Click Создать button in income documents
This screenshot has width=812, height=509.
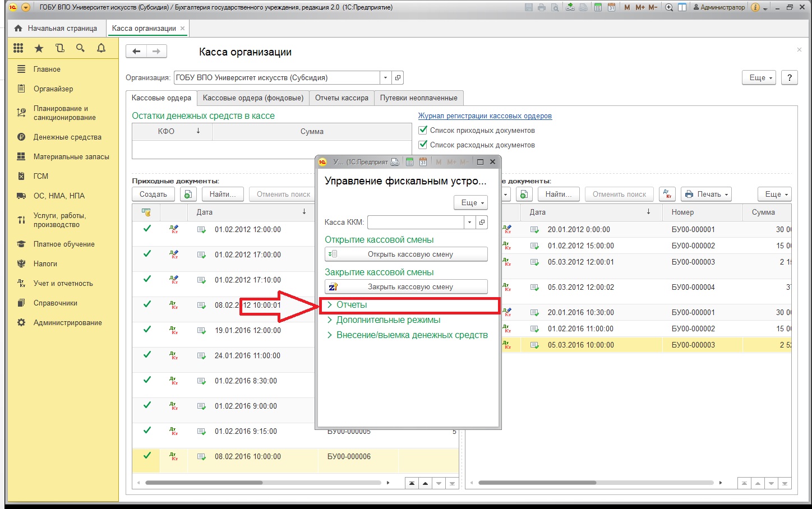tap(153, 194)
